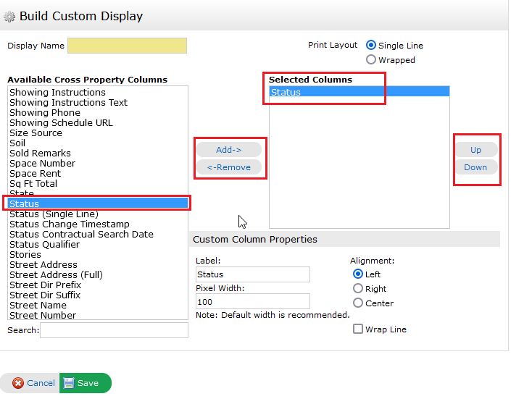Select Showing Instructions Text column

click(98, 102)
